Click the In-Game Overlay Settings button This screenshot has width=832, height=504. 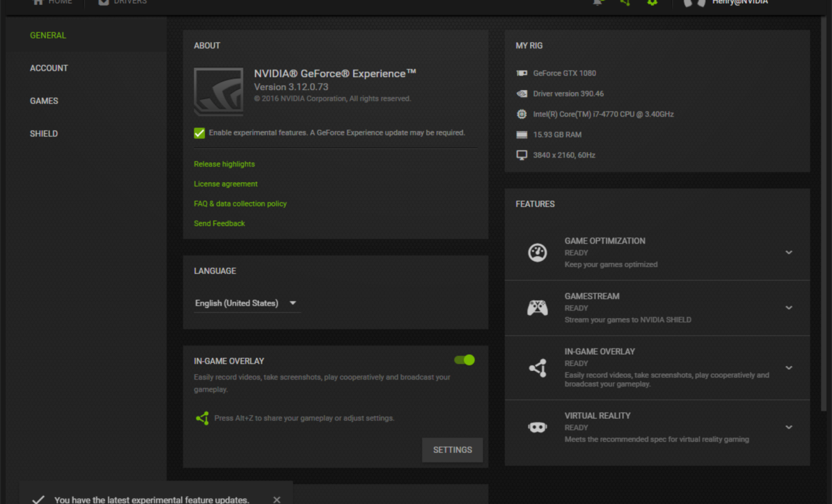tap(453, 450)
